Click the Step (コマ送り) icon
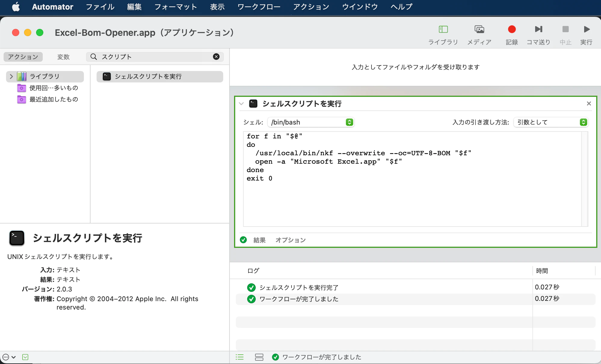Screen dimensions: 601x364 [538, 29]
